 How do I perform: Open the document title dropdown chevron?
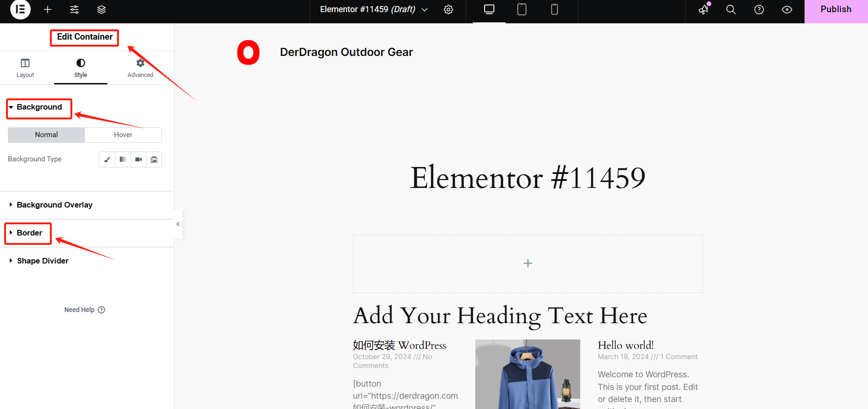(x=424, y=9)
